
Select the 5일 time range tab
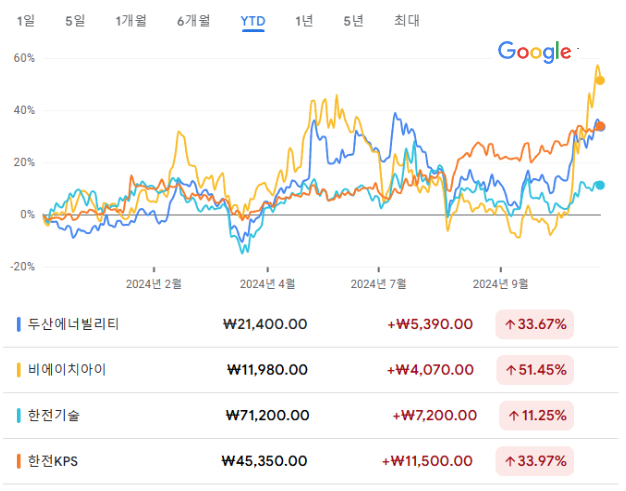click(75, 21)
